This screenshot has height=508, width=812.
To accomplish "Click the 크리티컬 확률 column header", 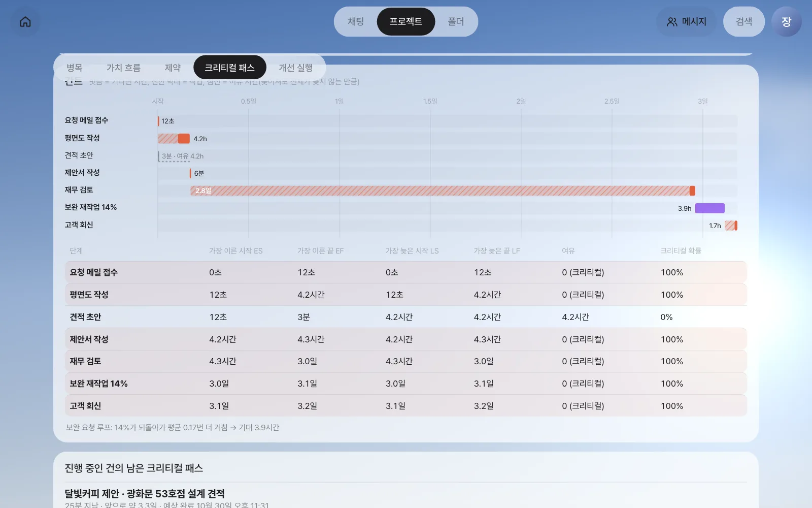I will (x=681, y=251).
